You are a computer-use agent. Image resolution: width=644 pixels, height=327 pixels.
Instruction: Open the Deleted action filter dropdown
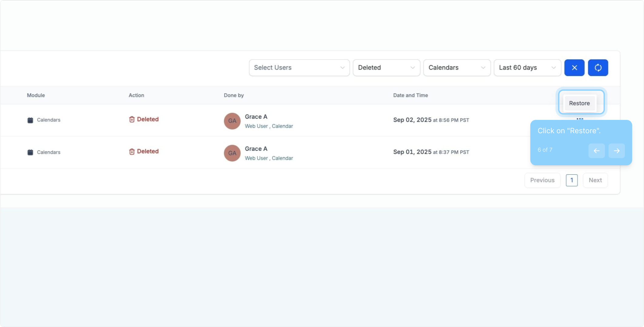point(386,68)
